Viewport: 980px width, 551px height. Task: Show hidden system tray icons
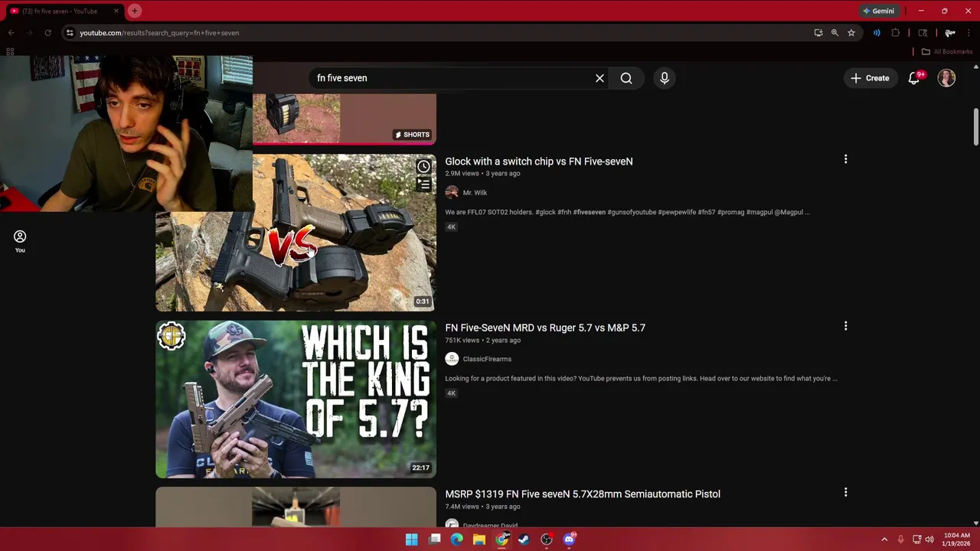pos(884,540)
